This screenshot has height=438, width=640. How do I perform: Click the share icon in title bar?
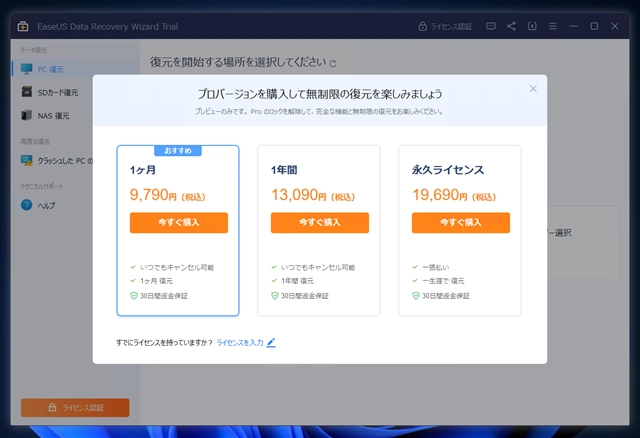[x=511, y=27]
